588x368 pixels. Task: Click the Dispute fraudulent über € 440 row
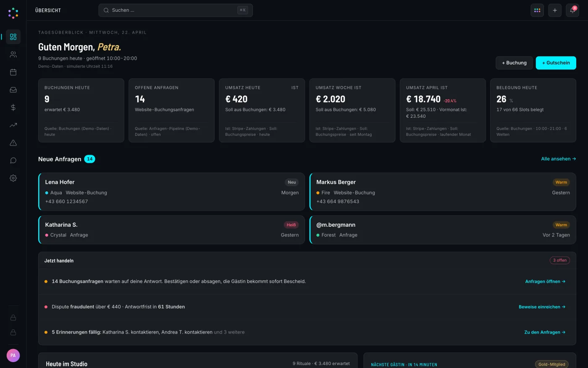[307, 307]
